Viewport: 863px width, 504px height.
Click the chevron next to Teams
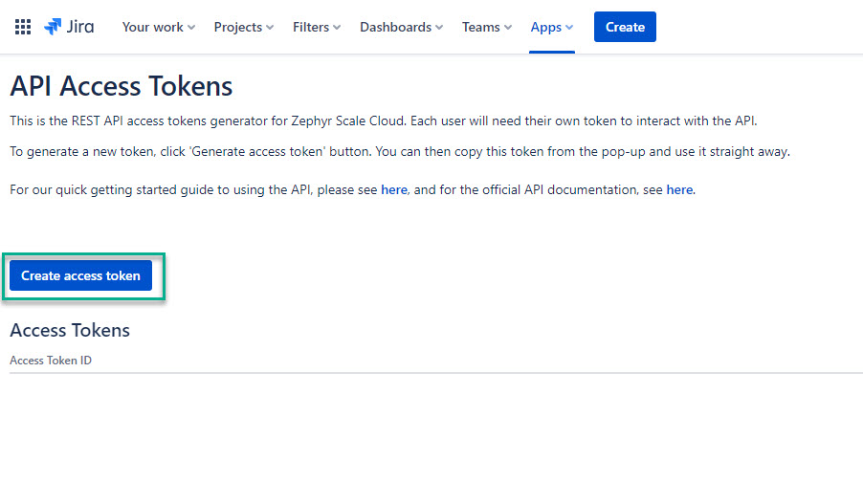508,28
